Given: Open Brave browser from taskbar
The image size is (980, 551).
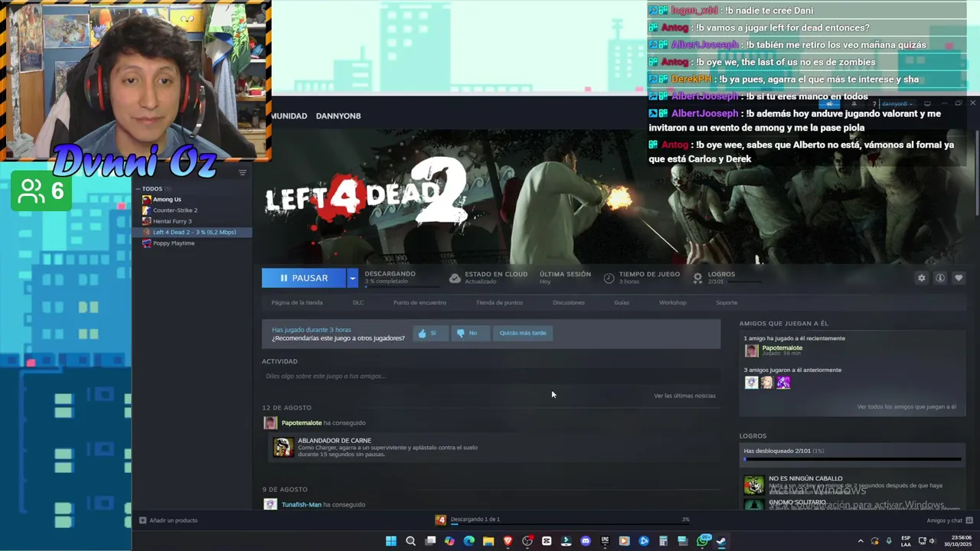Looking at the screenshot, I should tap(508, 541).
